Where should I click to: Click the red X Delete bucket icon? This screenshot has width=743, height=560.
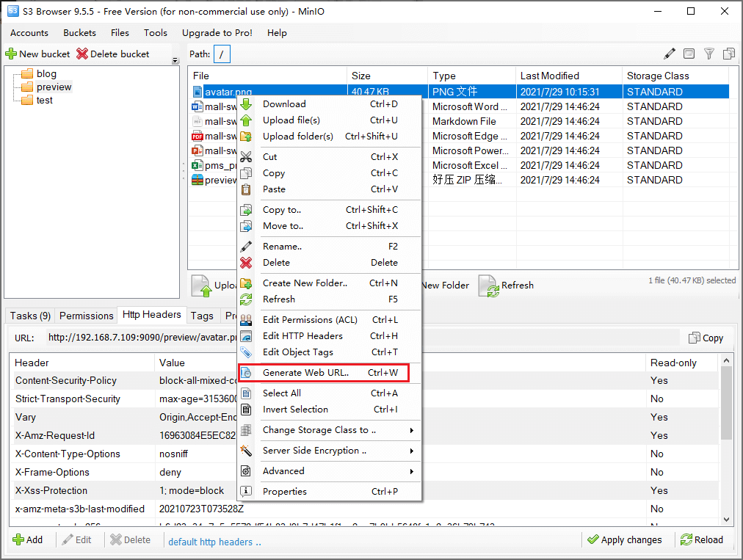(x=82, y=54)
